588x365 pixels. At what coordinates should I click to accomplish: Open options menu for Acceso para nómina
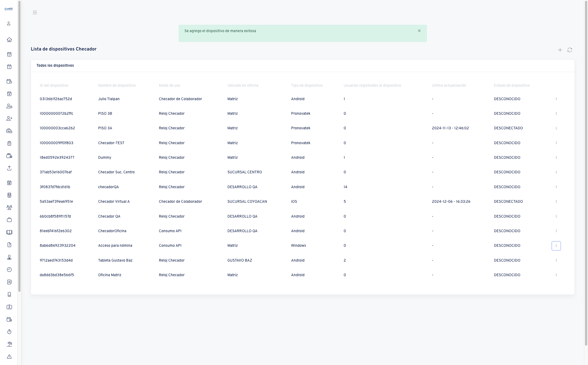click(556, 246)
